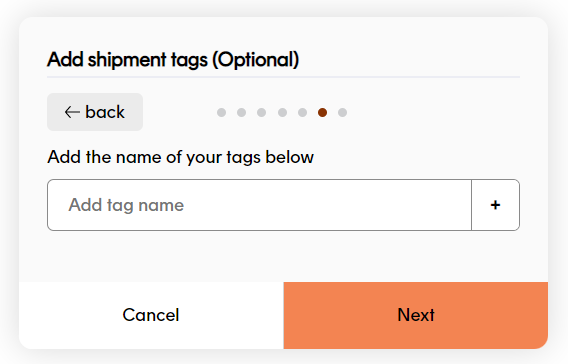The image size is (568, 364).
Task: Select the fifth step progress dot
Action: pos(302,113)
